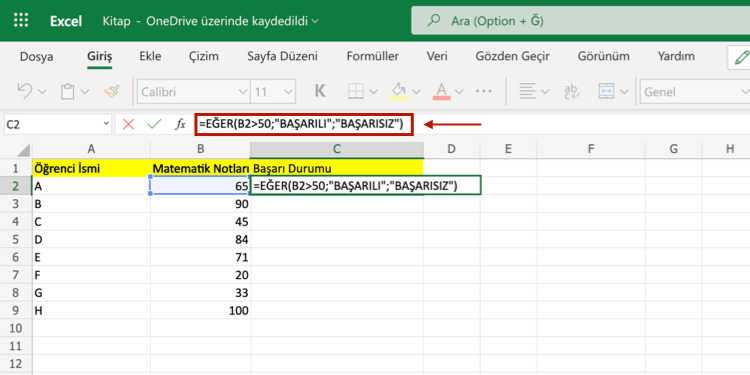The height and width of the screenshot is (375, 750).
Task: Open the Veri tab
Action: (437, 56)
